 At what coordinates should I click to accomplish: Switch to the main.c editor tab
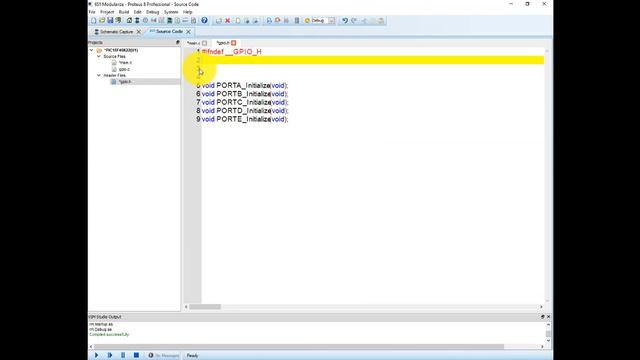[193, 43]
